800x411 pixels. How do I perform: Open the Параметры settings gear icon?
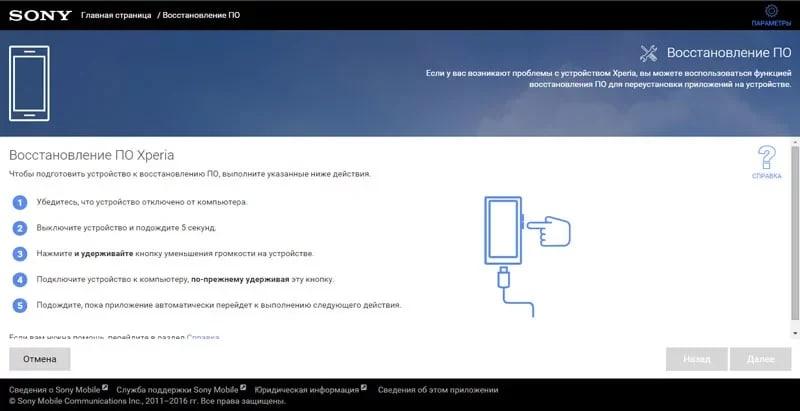tap(771, 11)
